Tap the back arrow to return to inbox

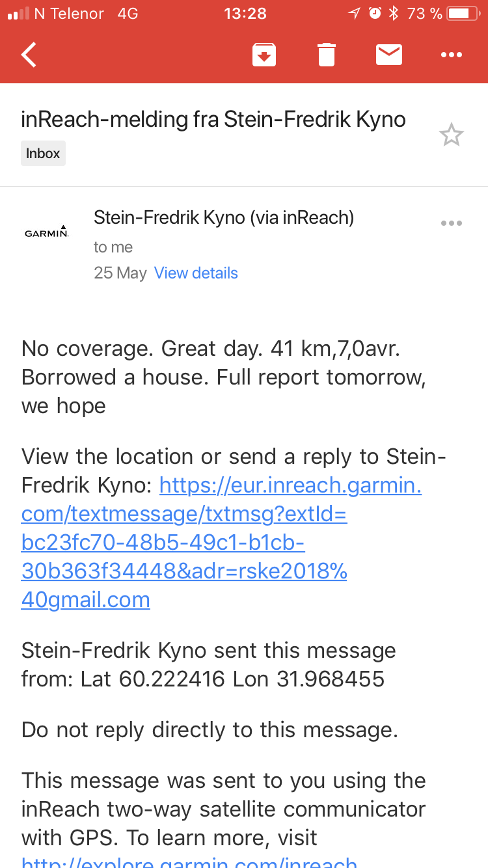click(x=29, y=55)
